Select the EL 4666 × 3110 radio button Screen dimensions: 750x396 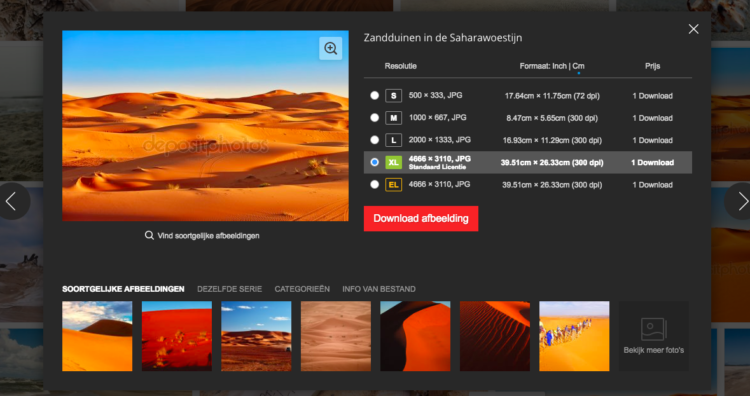[375, 185]
